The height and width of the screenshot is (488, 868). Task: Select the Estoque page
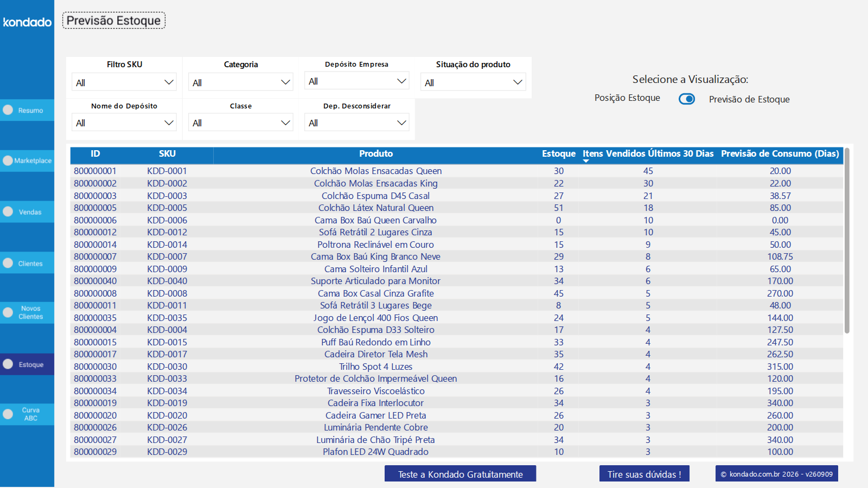[27, 364]
